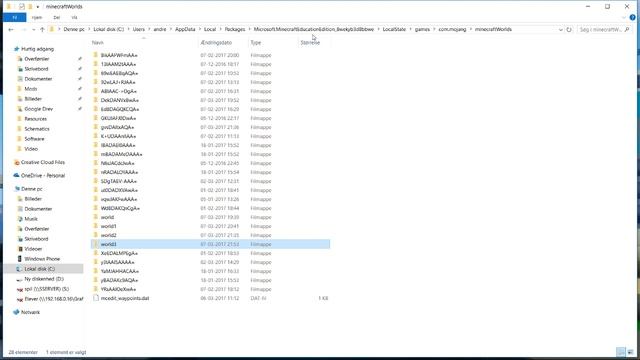Click the Forward navigation arrow
This screenshot has width=640, height=360.
[x=24, y=29]
